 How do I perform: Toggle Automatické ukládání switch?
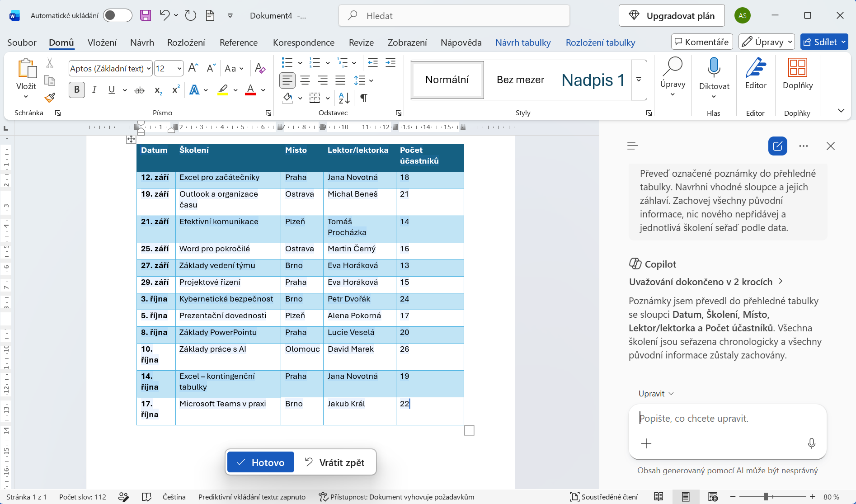coord(118,15)
